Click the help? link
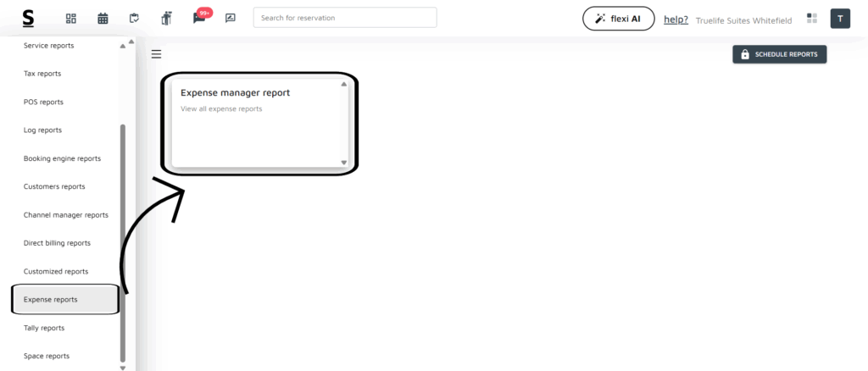 (x=676, y=19)
